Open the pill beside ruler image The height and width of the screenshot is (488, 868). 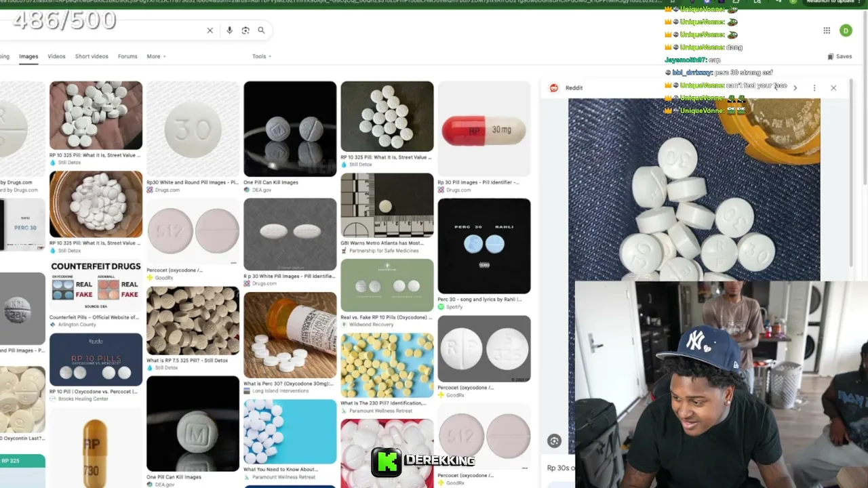point(387,205)
